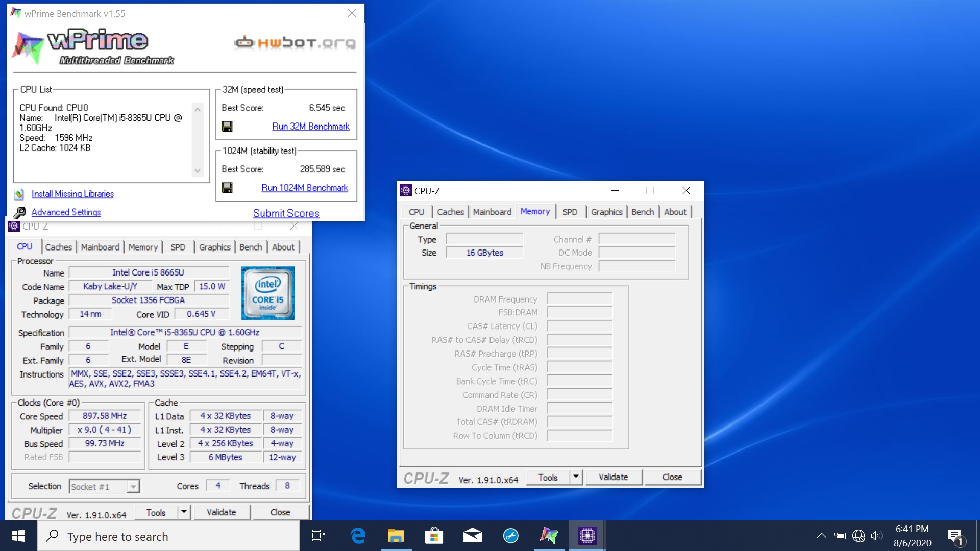
Task: Click Validate in left CPU-Z window
Action: click(221, 512)
